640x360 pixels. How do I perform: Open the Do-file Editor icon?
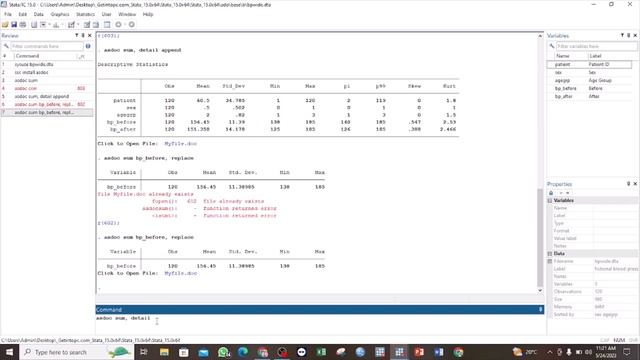(x=71, y=25)
